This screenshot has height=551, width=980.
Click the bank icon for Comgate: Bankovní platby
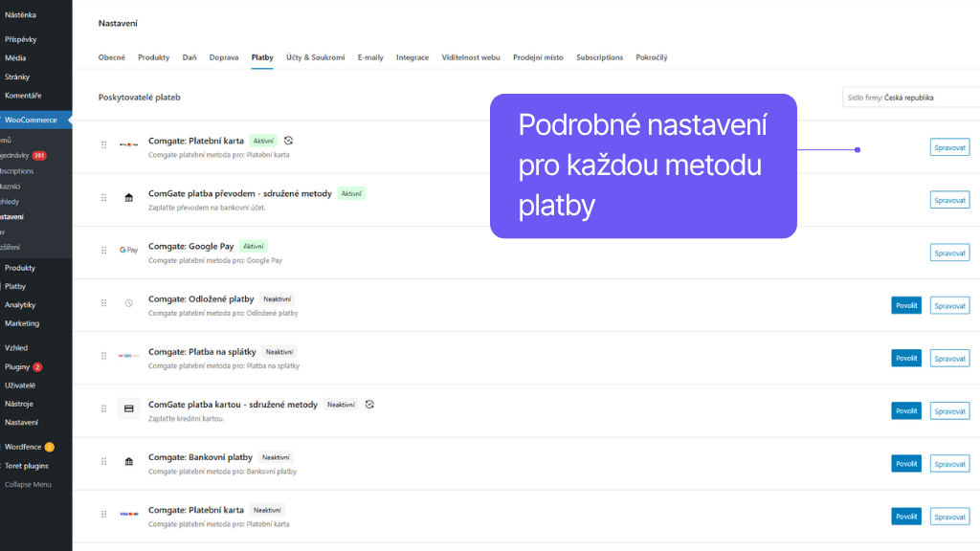tap(129, 461)
